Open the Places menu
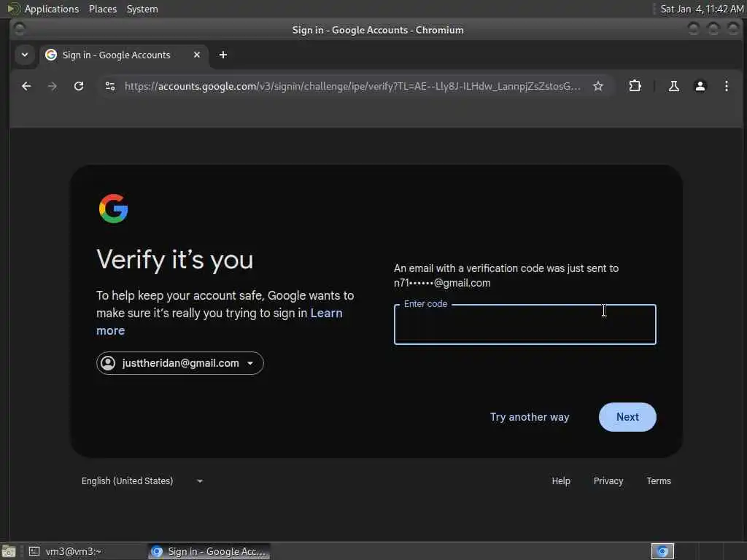Screen dimensions: 747x560 pyautogui.click(x=103, y=9)
